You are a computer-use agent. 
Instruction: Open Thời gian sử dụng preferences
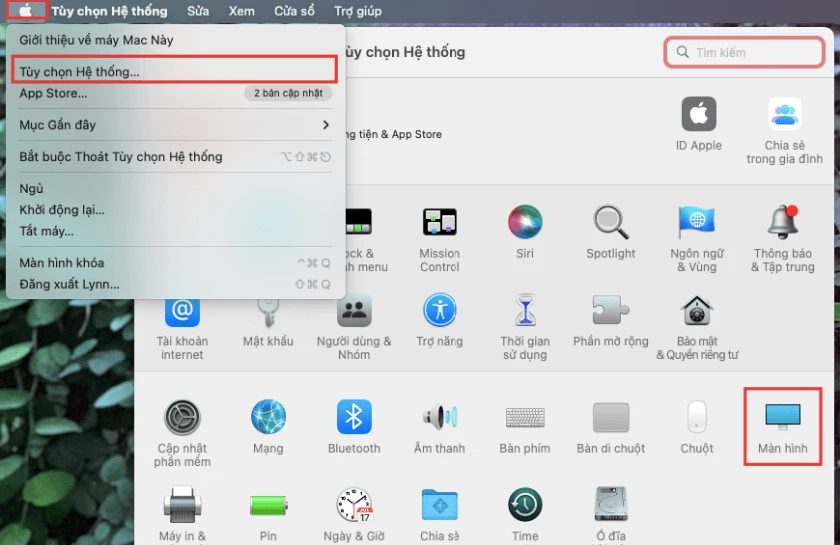pyautogui.click(x=525, y=327)
